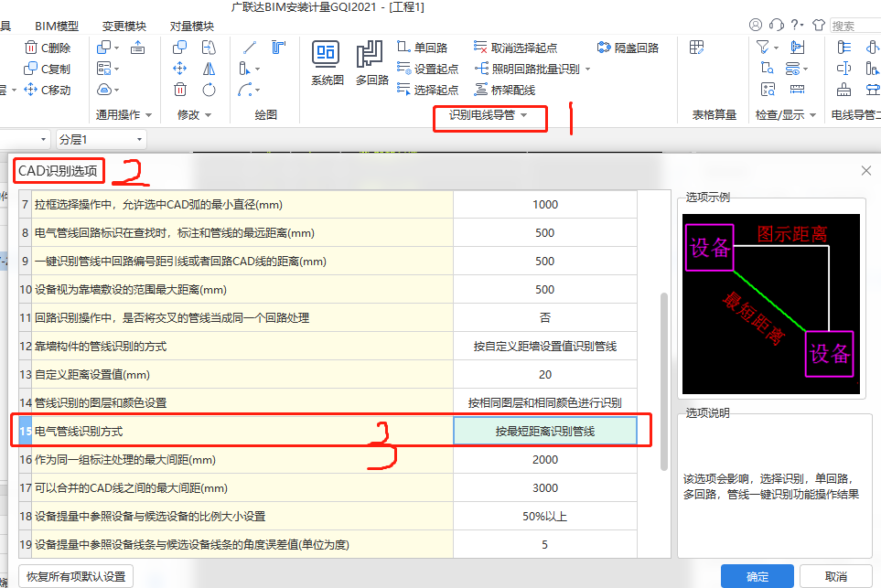Click the 隔盏回路 tool
The width and height of the screenshot is (881, 588).
pos(628,48)
